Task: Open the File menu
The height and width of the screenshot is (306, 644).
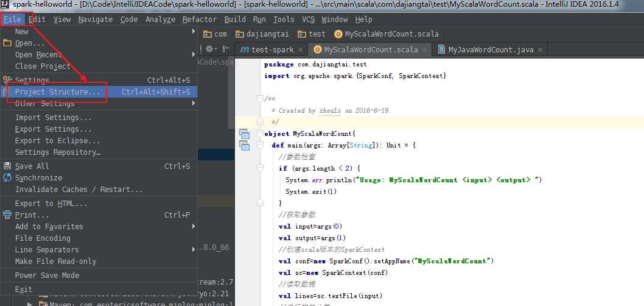Action: (12, 20)
